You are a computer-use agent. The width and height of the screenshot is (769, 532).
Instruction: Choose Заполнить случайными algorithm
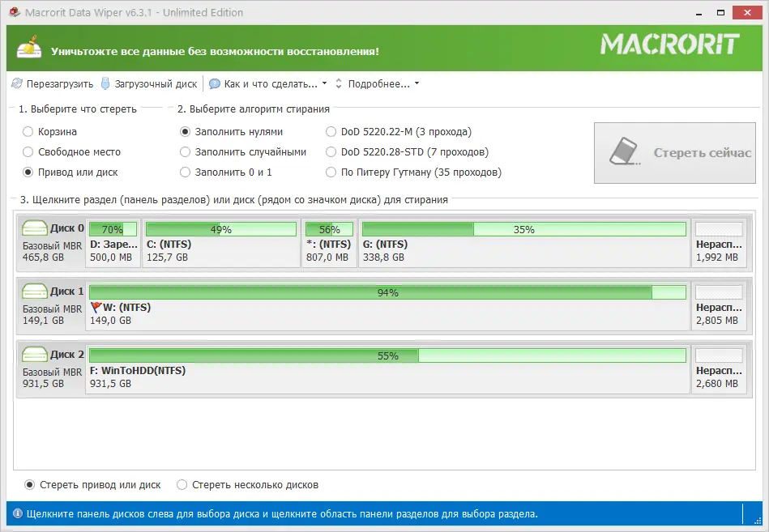(x=243, y=152)
